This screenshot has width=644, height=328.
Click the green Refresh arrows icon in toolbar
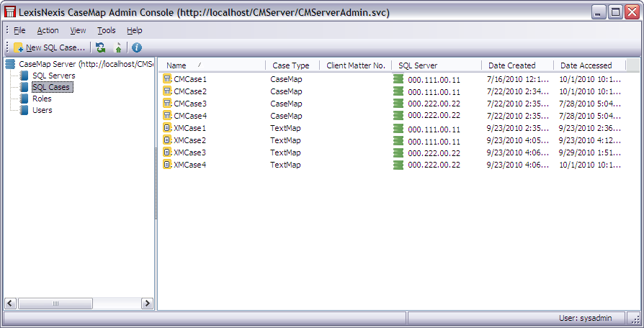tap(100, 47)
